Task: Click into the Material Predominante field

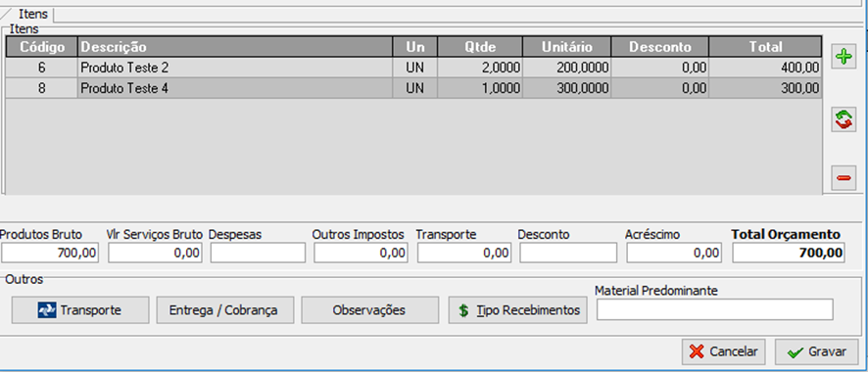Action: (714, 309)
